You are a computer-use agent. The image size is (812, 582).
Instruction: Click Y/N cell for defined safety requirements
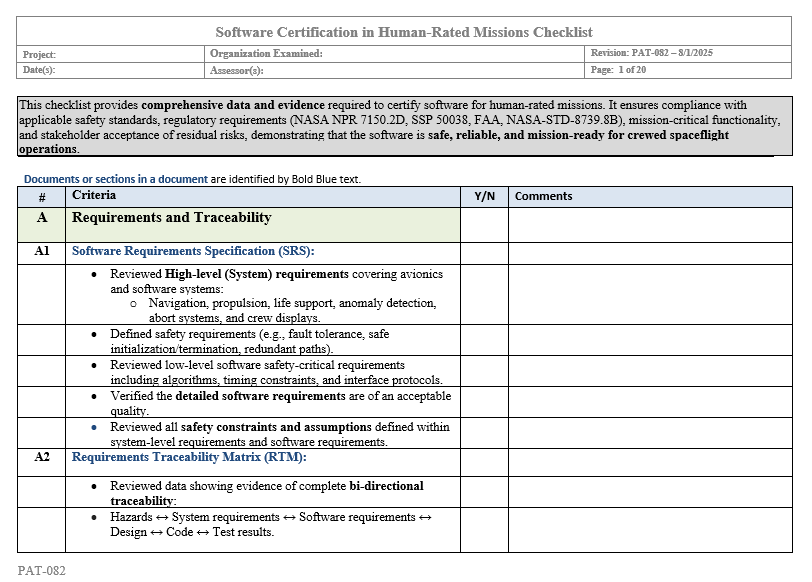[484, 341]
